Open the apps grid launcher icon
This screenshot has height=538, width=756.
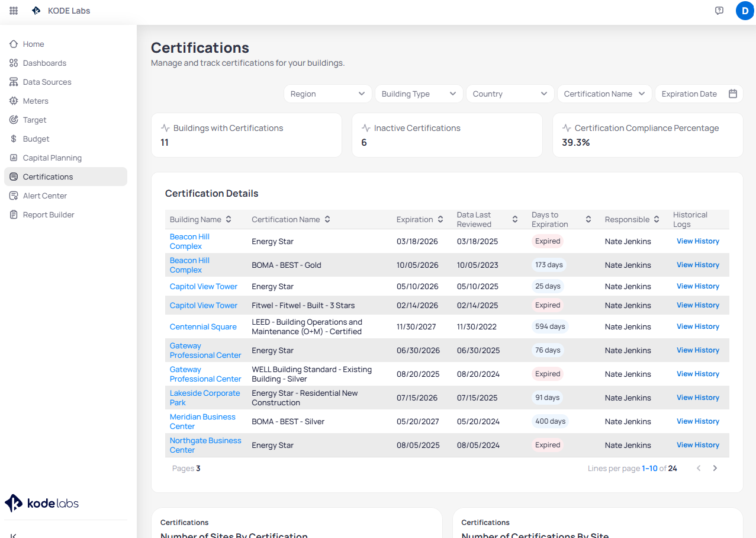[14, 11]
